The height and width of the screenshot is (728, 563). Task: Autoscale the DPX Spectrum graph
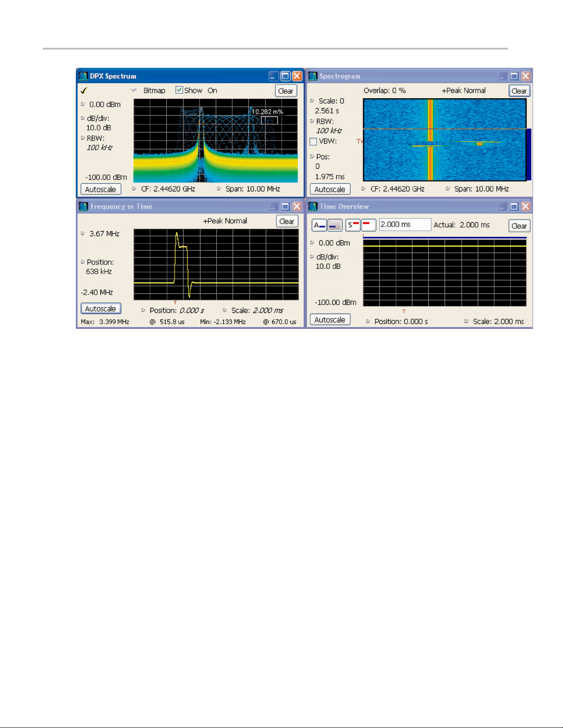click(101, 189)
